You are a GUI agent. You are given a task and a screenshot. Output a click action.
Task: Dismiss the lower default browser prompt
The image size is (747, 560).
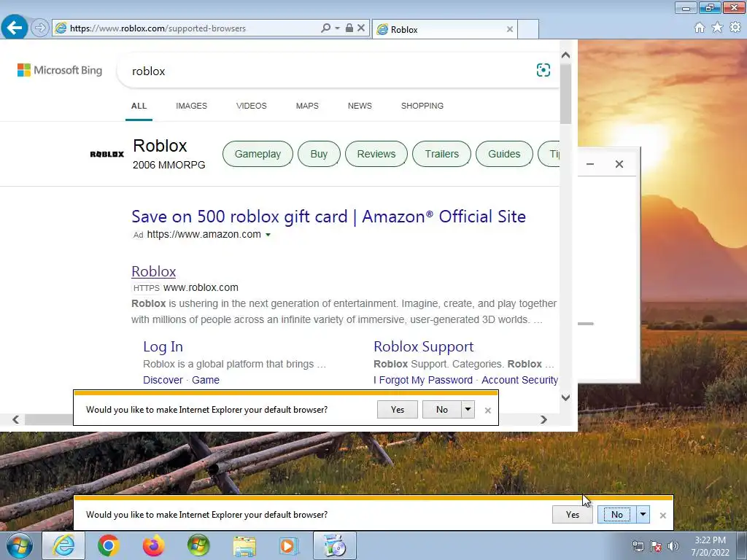(x=662, y=516)
